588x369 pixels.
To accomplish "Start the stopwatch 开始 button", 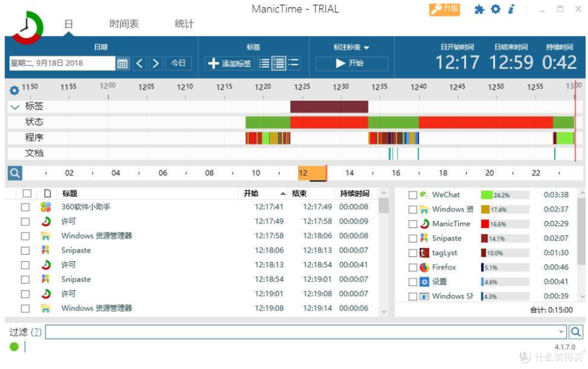I will tap(351, 63).
